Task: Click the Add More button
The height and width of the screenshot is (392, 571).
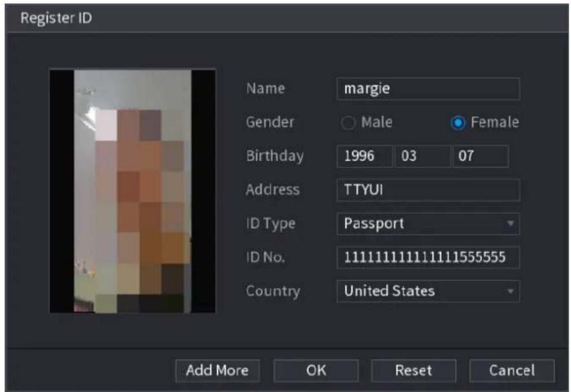Action: [218, 370]
